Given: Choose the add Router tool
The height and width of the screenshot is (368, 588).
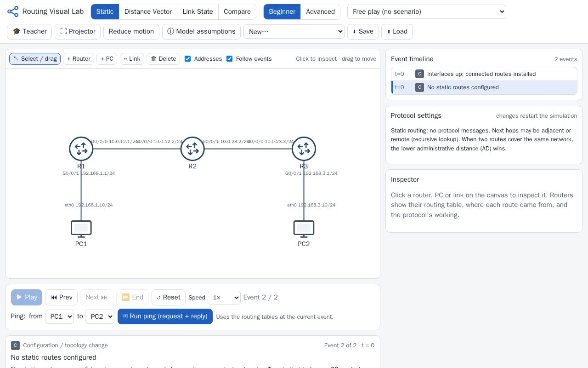Looking at the screenshot, I should tap(79, 59).
